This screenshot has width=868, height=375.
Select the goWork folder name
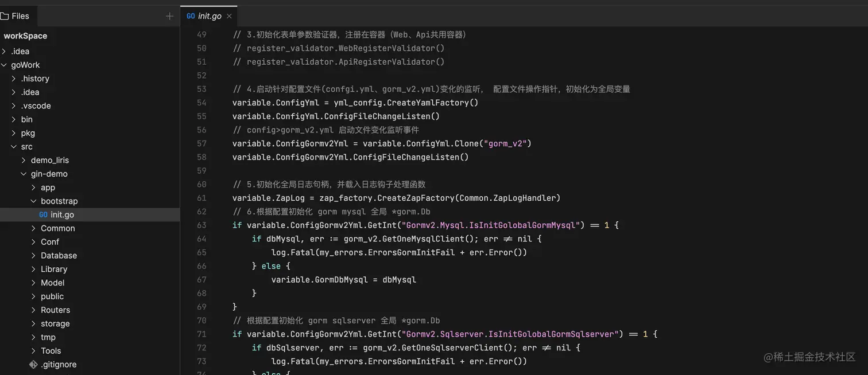[25, 65]
